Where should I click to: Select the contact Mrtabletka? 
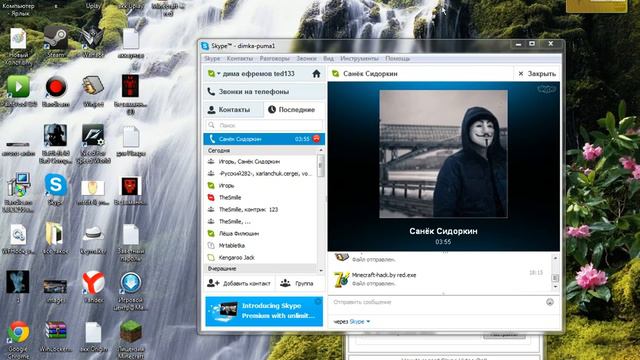(260, 246)
